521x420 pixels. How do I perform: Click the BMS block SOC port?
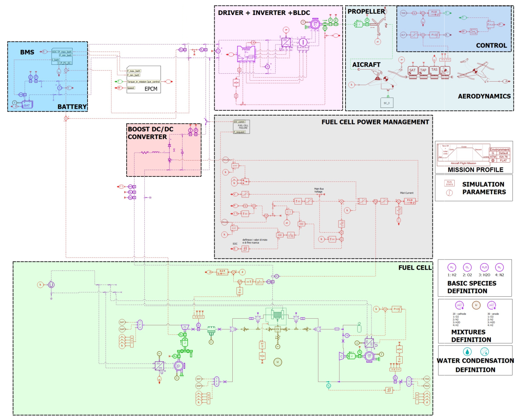[x=54, y=52]
